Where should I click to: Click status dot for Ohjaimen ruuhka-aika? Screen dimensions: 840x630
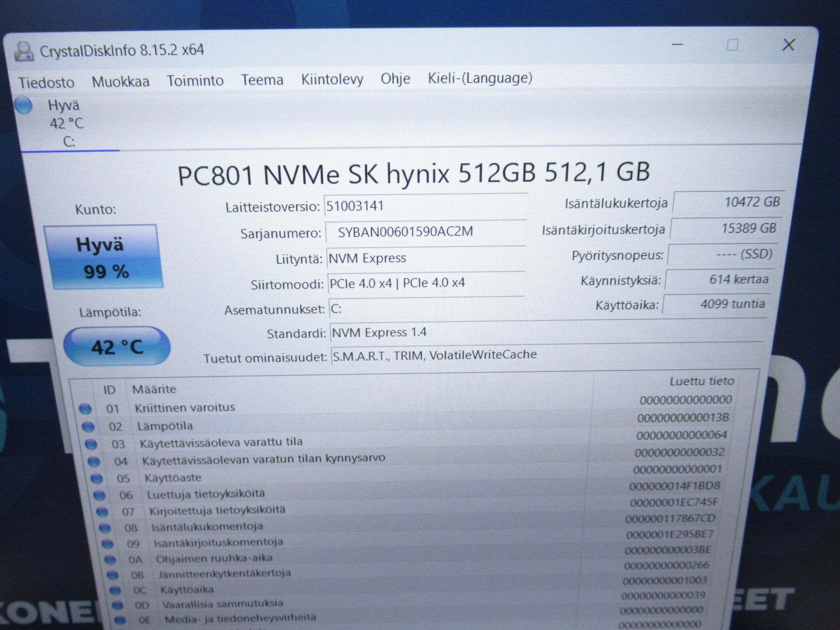point(110,559)
